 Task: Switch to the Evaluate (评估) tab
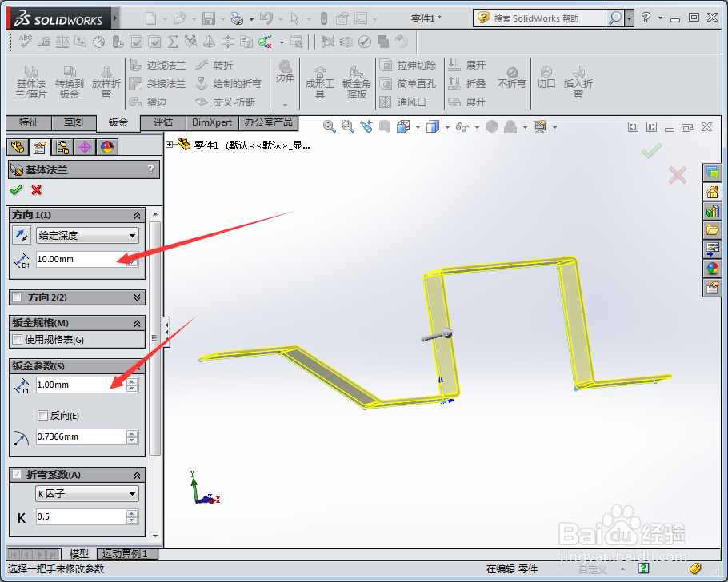click(163, 122)
